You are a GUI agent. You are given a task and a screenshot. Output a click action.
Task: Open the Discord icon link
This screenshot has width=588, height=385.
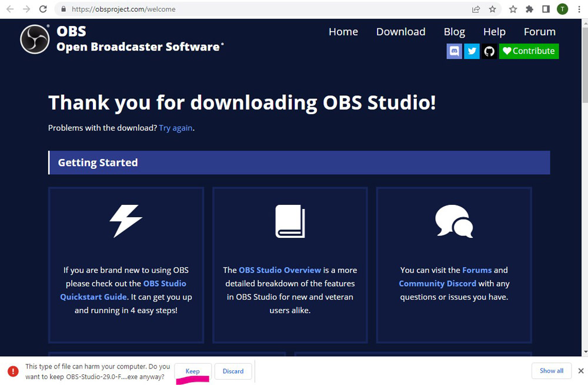click(x=454, y=51)
